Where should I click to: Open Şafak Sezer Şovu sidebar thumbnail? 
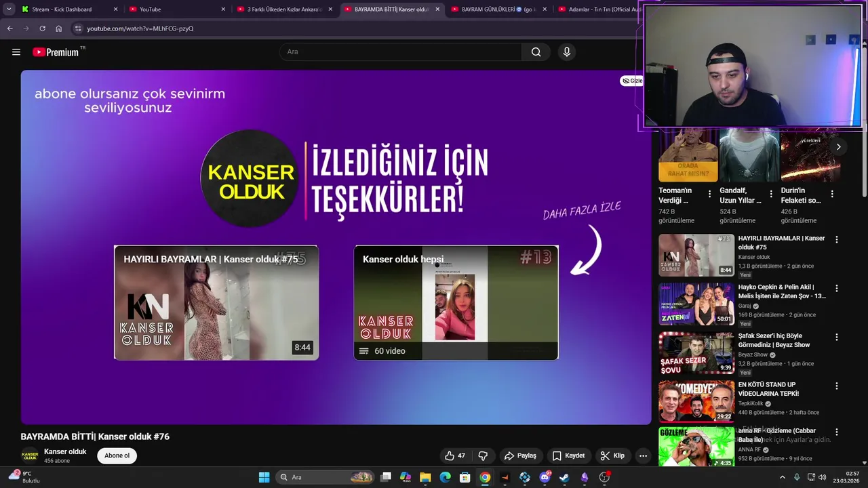click(696, 353)
